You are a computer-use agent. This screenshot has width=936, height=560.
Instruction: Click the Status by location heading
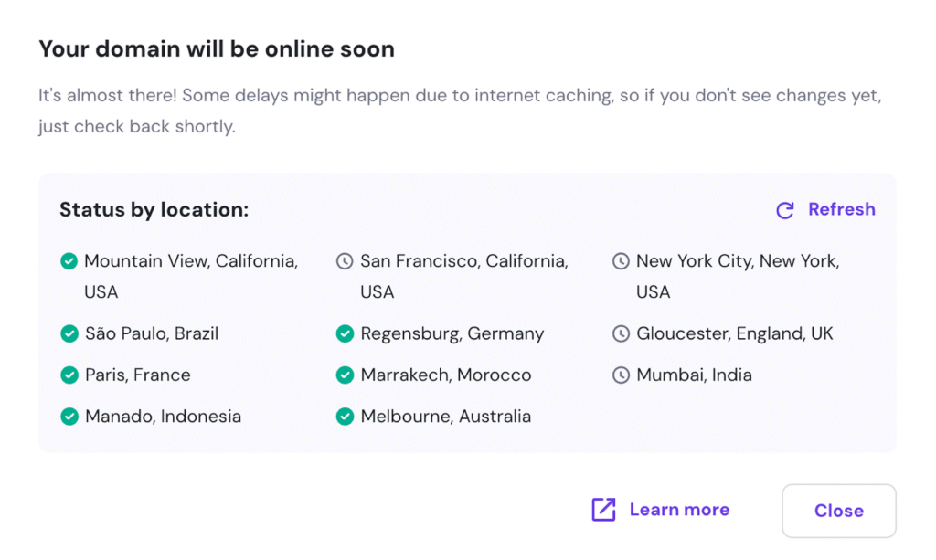(154, 209)
